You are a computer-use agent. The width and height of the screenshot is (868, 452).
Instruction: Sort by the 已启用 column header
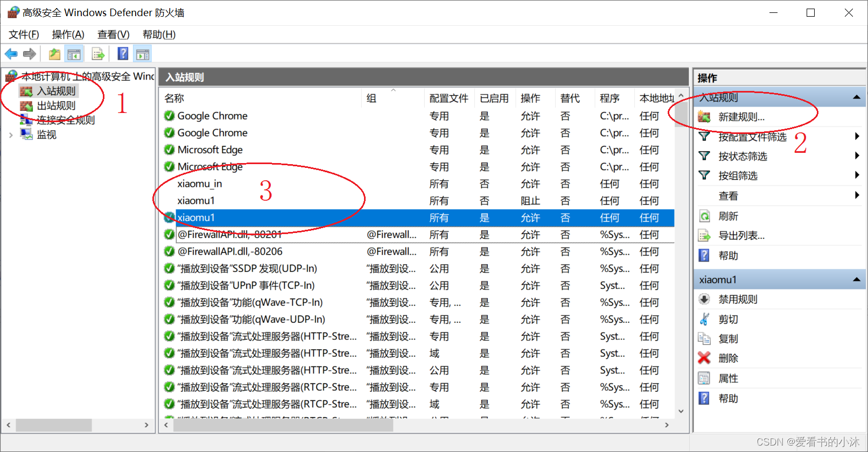tap(495, 98)
